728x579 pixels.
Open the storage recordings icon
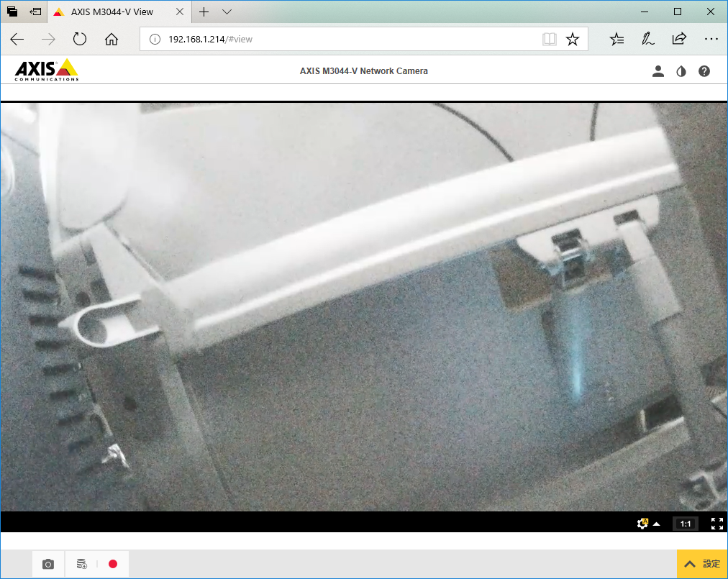(x=82, y=564)
